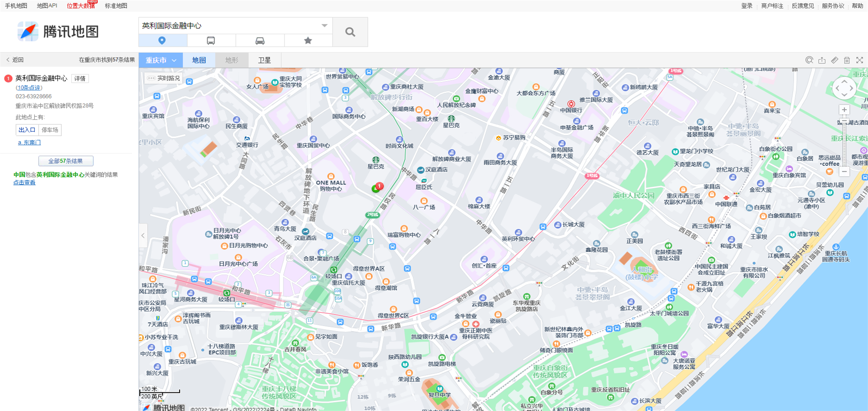This screenshot has height=411, width=868.
Task: Click the 服务协议 link
Action: [833, 6]
